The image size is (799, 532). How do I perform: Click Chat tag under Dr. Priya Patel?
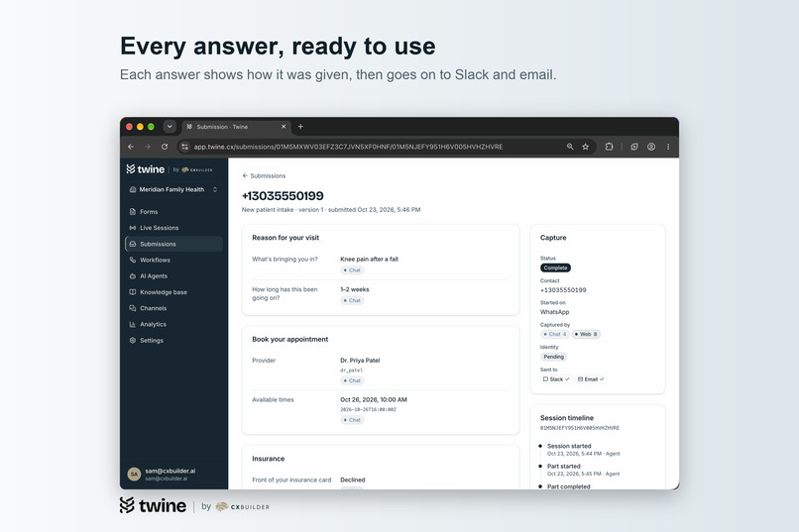point(352,380)
